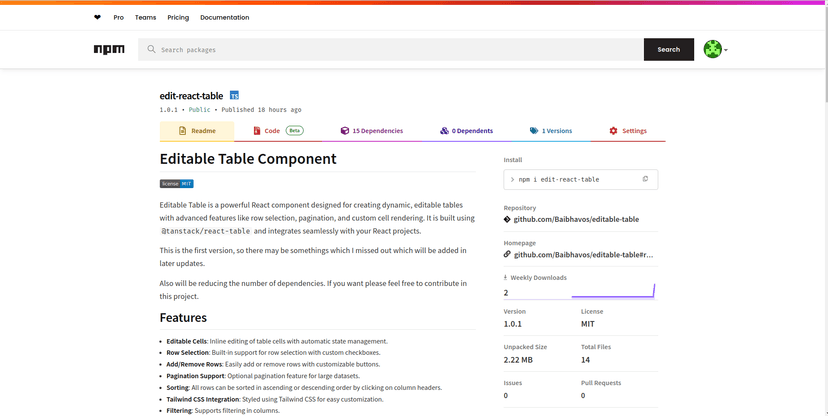828x416 pixels.
Task: Click the License value MIT in sidebar
Action: point(588,324)
